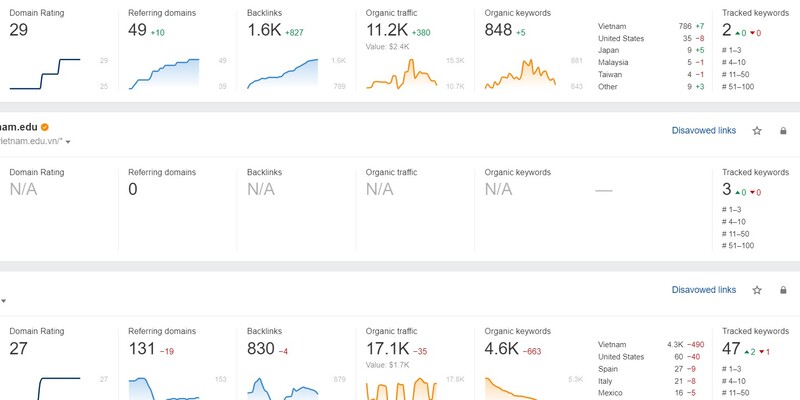Star the nam.edu project as favorite
This screenshot has width=800, height=400.
[x=757, y=130]
